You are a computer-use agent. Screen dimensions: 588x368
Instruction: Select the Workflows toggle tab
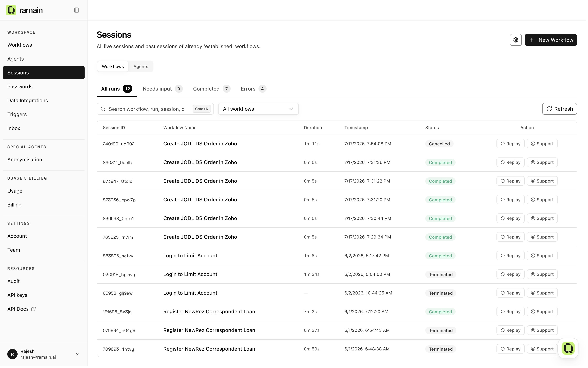[x=113, y=66]
